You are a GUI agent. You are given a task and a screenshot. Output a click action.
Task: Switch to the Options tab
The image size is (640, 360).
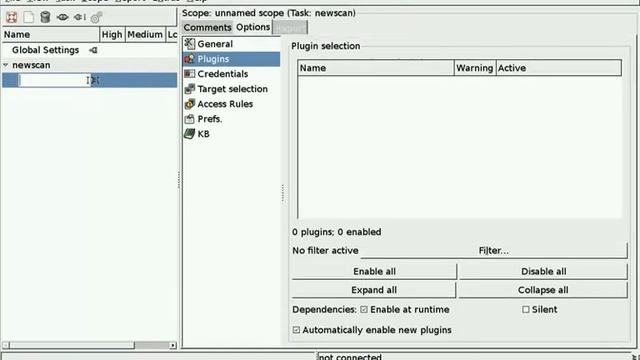253,27
